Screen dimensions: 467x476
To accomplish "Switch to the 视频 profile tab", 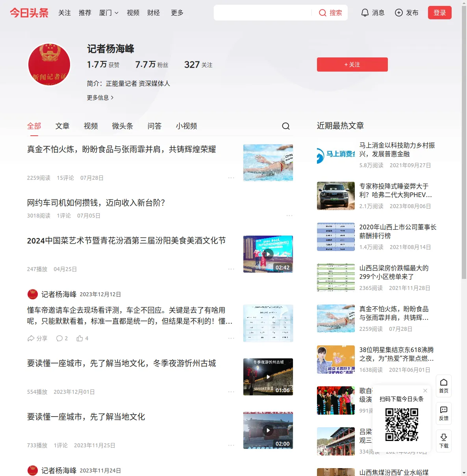I will [91, 126].
